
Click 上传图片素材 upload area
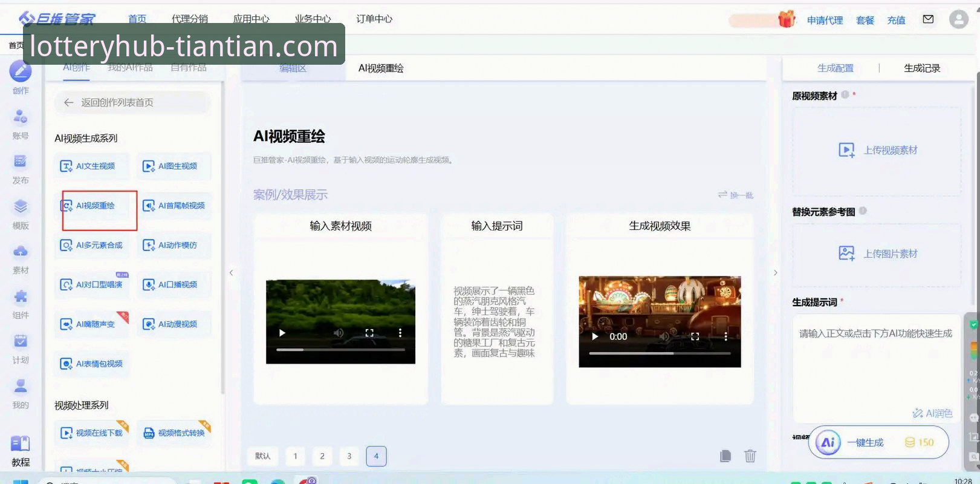click(x=877, y=254)
